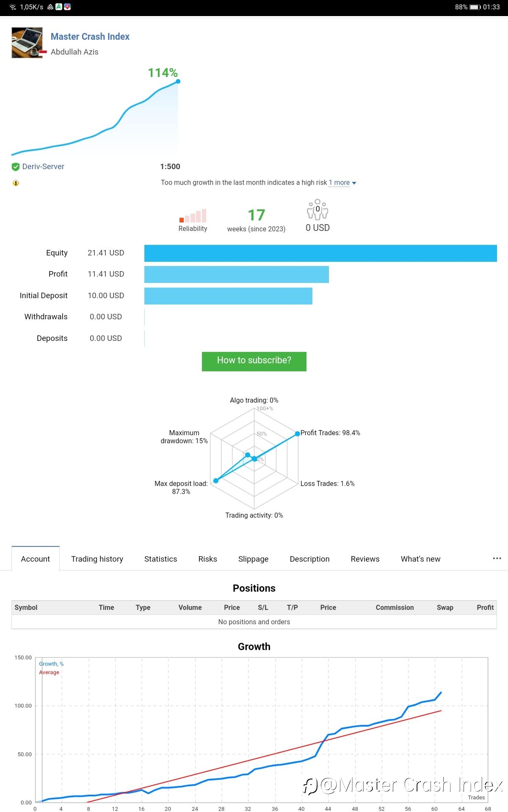Open the What's new tab
The image size is (508, 812).
coord(420,559)
